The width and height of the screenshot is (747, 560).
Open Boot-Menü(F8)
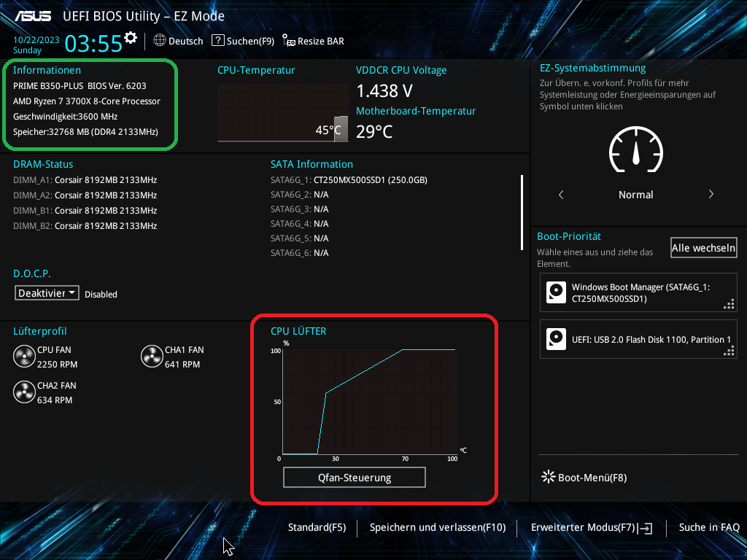[x=584, y=477]
